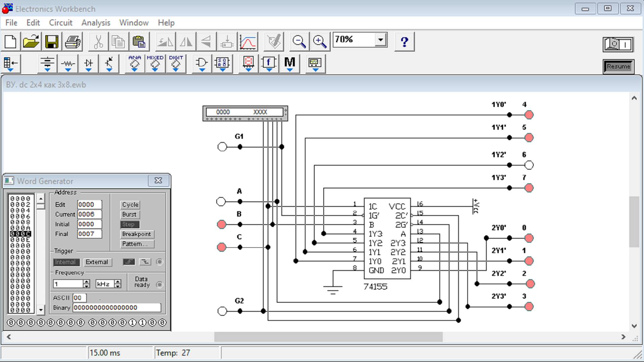
Task: Open the Transistors parts bin
Action: 109,63
